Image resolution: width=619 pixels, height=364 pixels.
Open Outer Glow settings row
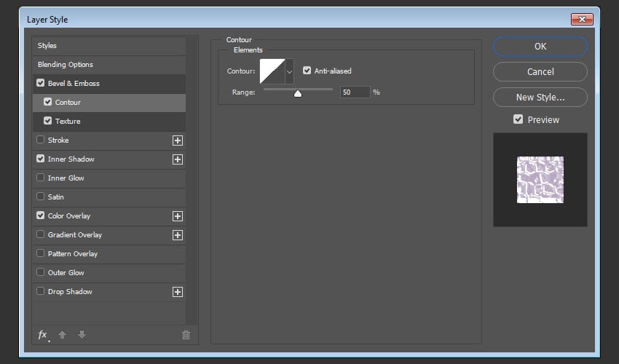tap(109, 273)
